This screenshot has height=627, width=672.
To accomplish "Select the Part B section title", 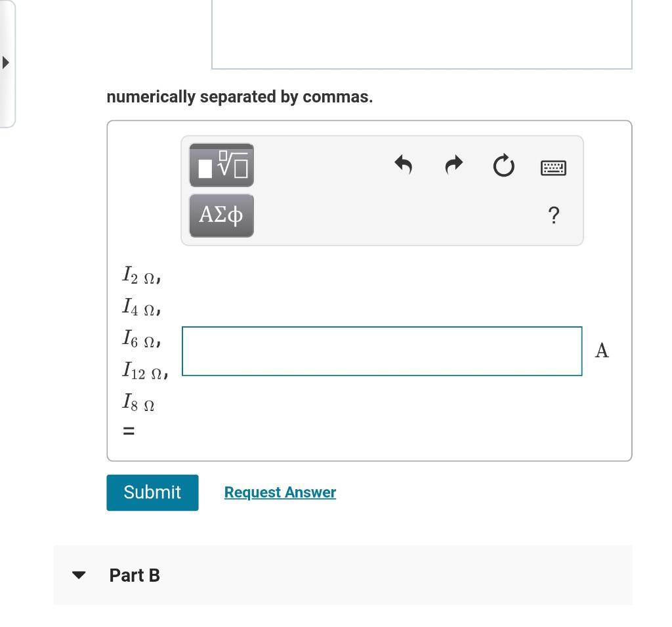I will point(135,576).
